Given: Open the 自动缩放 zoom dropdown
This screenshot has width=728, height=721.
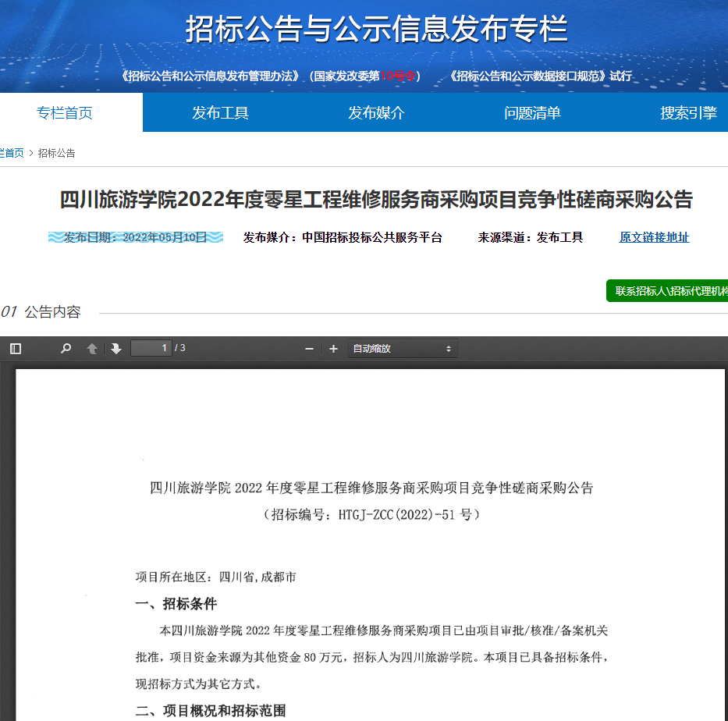Looking at the screenshot, I should 403,349.
